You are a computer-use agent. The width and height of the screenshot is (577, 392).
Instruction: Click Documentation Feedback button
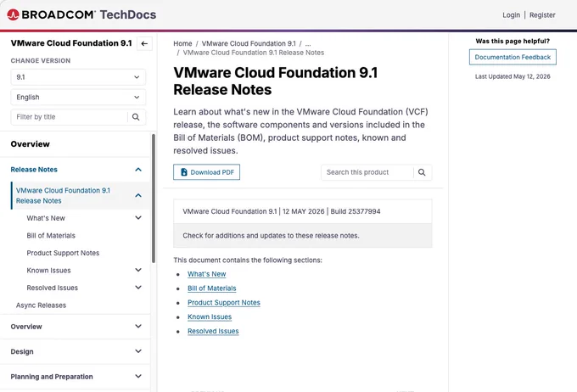[513, 57]
